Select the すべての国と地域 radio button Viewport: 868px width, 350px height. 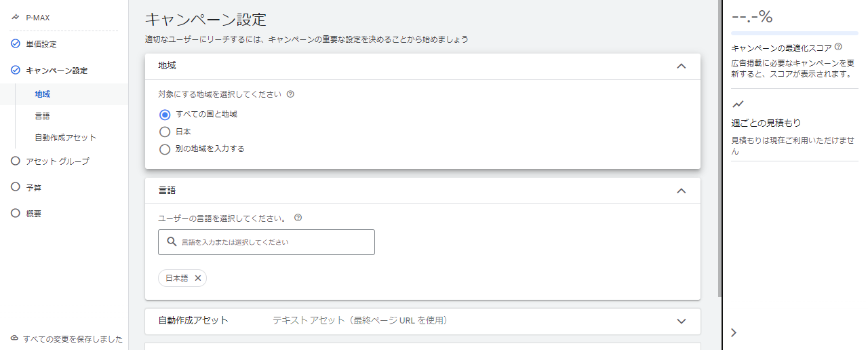[164, 114]
